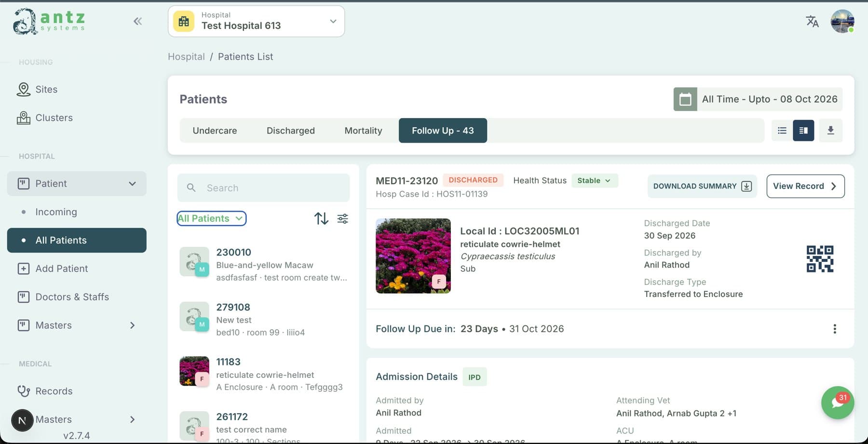
Task: Select patient 279108 New test
Action: coord(264,320)
